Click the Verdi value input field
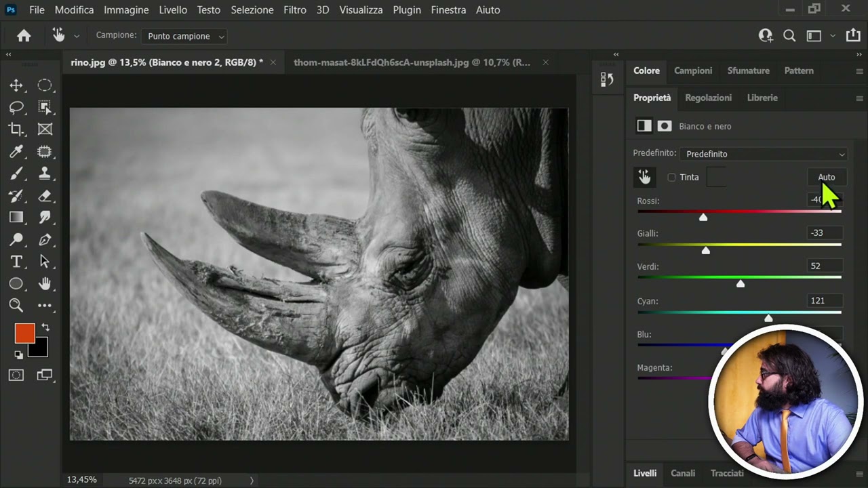Screen dimensions: 868x488 [824, 266]
